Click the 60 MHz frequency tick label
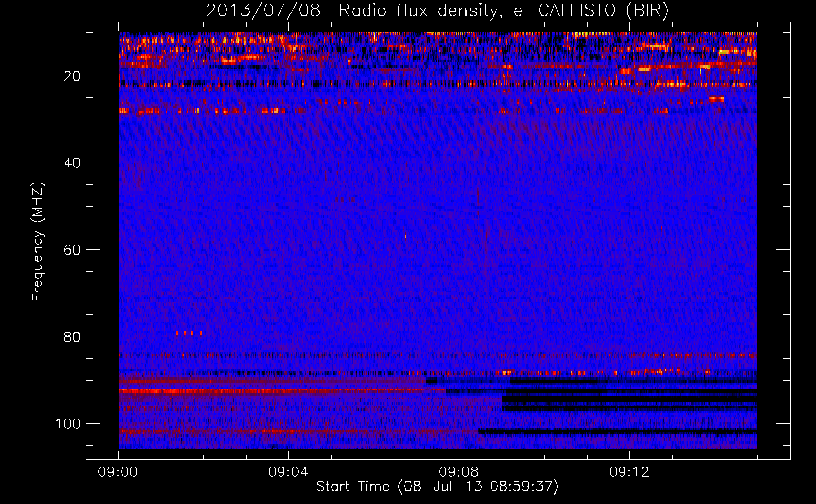The width and height of the screenshot is (816, 504). click(x=72, y=250)
